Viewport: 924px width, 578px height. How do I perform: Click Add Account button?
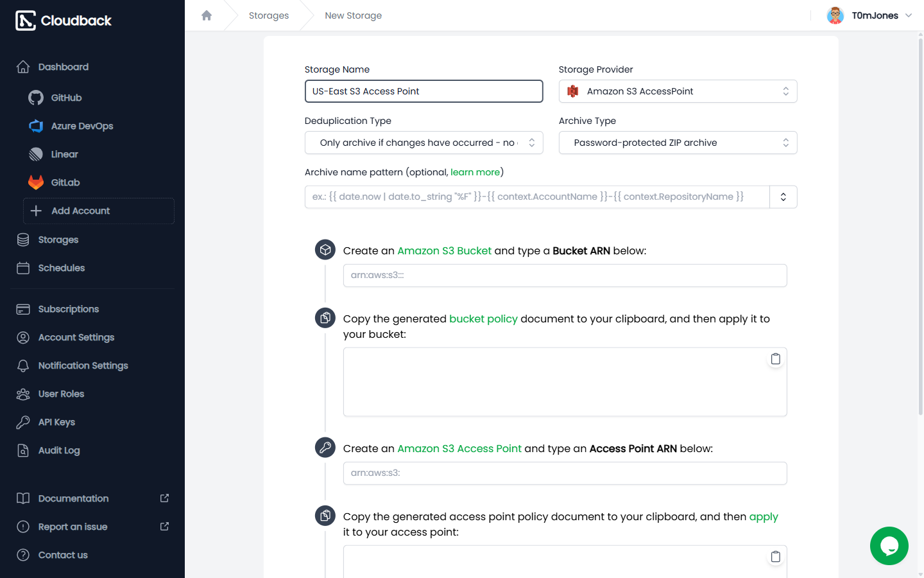pyautogui.click(x=99, y=211)
